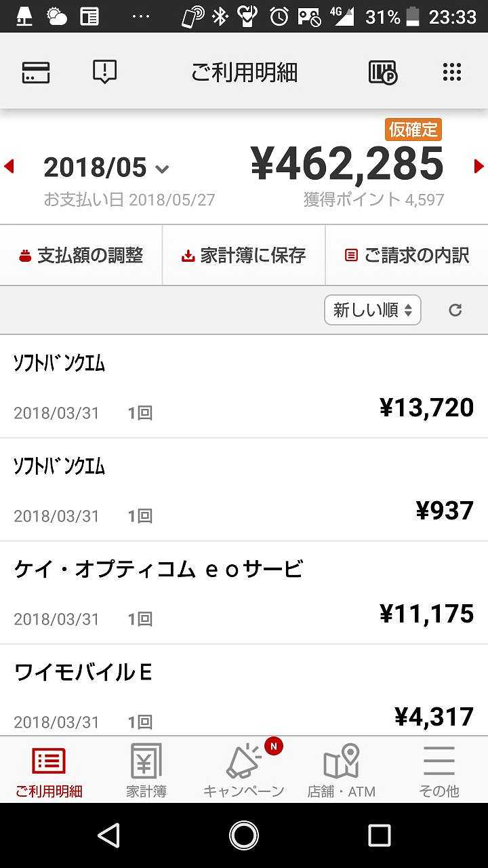Open the notification alert speech bubble icon
Screen dimensions: 488x868
click(104, 72)
